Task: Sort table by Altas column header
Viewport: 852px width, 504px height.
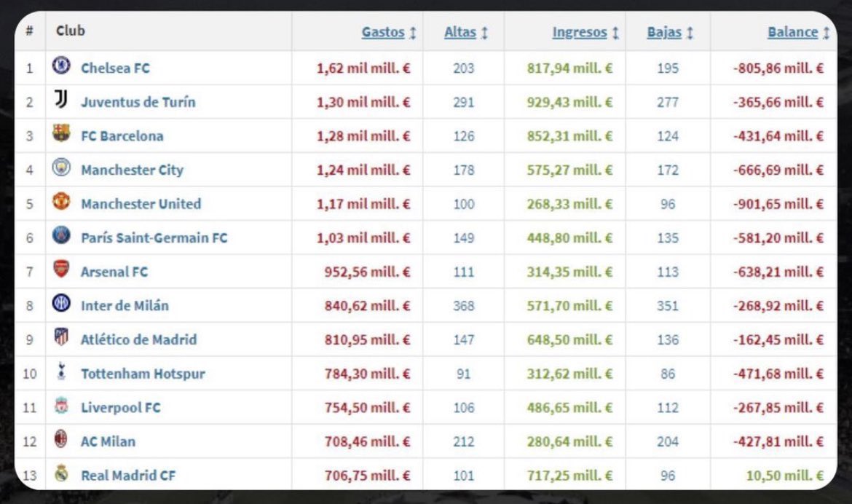Action: click(x=459, y=32)
